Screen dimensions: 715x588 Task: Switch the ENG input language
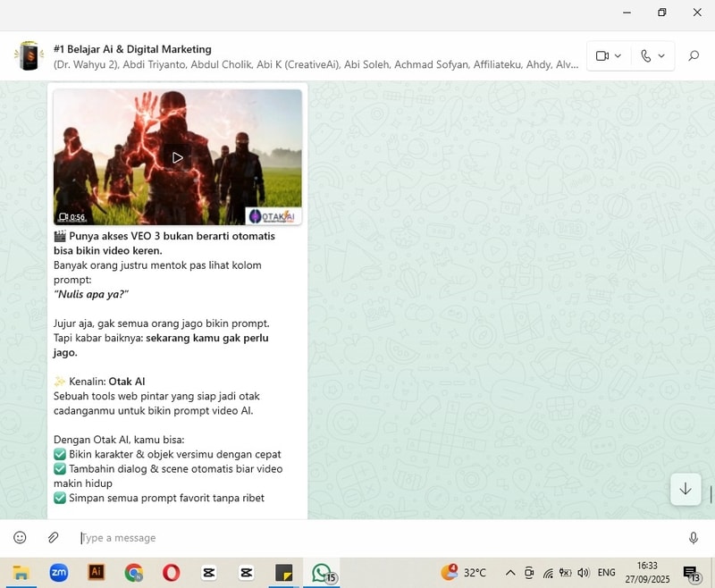click(x=607, y=573)
